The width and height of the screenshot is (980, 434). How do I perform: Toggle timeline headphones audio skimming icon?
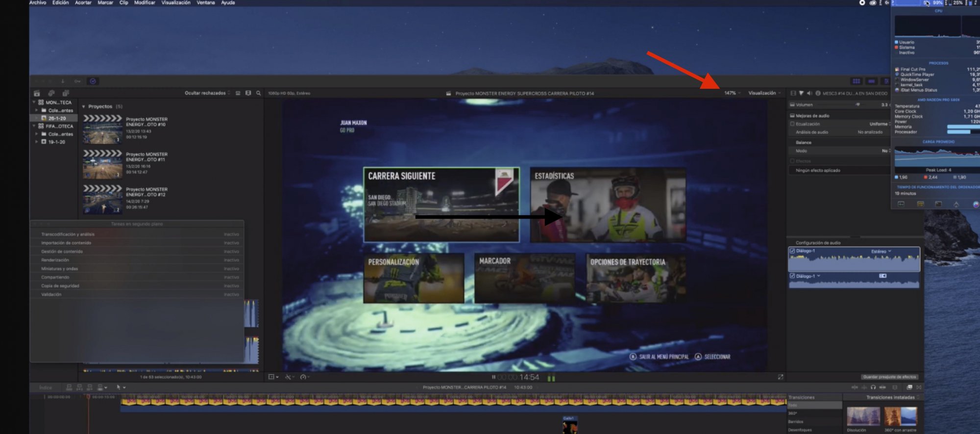click(x=873, y=387)
